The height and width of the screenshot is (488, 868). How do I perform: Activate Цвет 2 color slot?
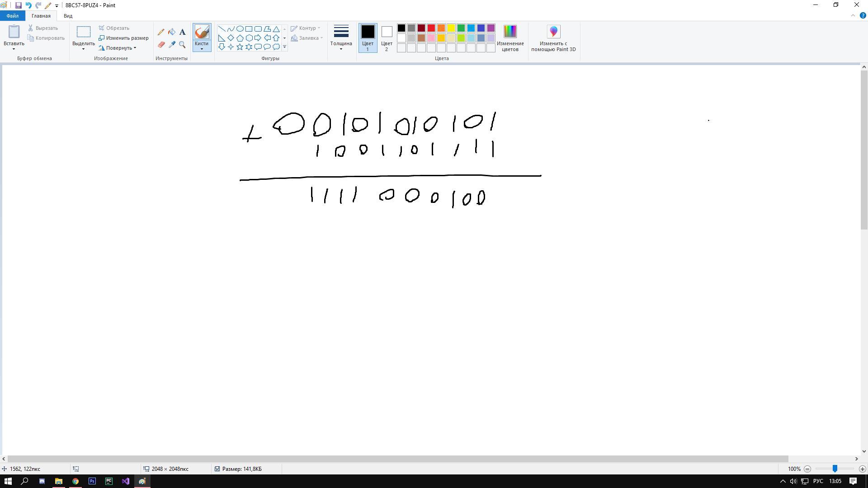[387, 38]
